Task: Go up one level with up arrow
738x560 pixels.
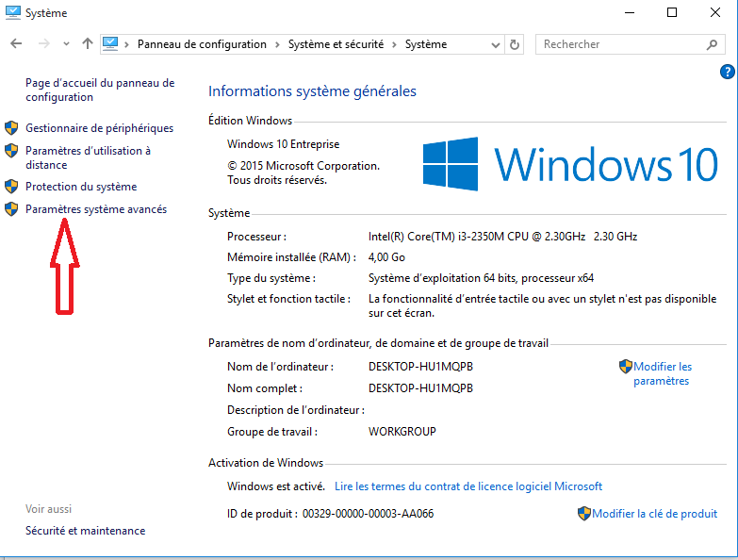Action: click(x=88, y=44)
